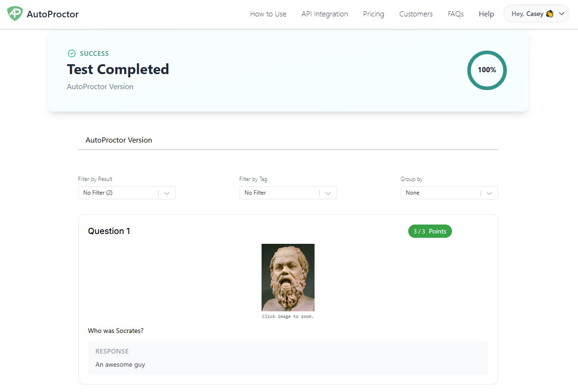Expand the Filter by Result dropdown arrow
The width and height of the screenshot is (578, 392).
pyautogui.click(x=167, y=193)
